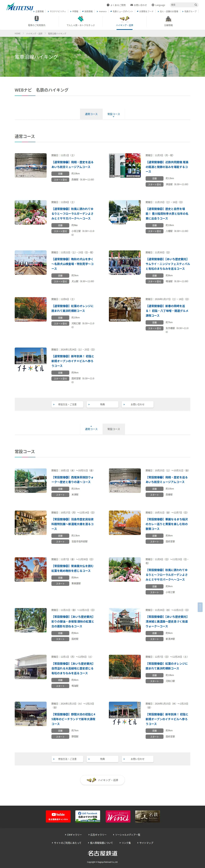
Task: Open 通常開催❾ 新年到来 イチ＊ビル course link
Action: point(73,361)
